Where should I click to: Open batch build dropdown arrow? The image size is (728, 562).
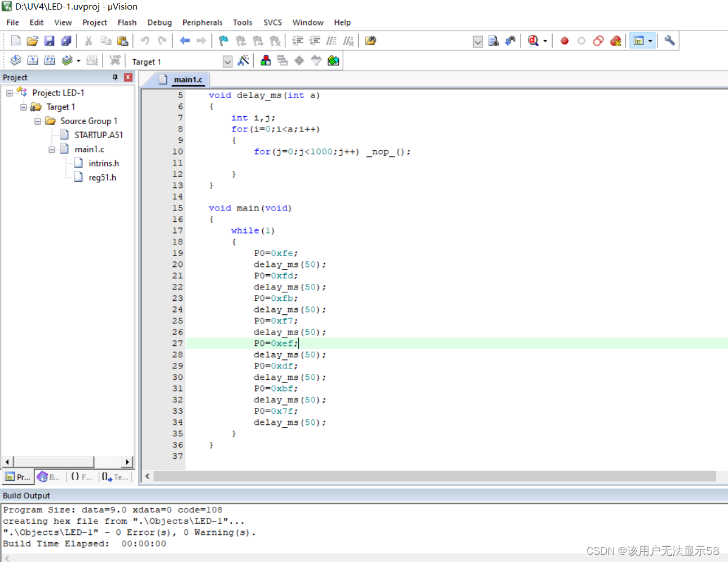click(x=78, y=61)
